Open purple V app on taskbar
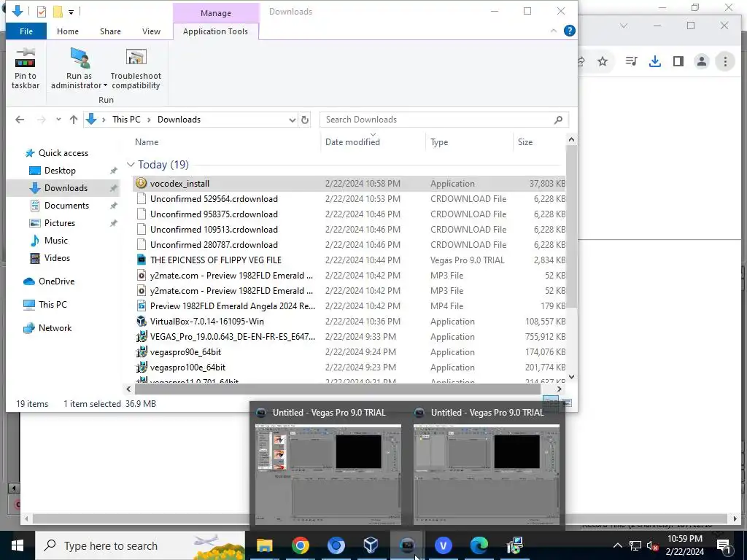The width and height of the screenshot is (747, 560). point(443,545)
